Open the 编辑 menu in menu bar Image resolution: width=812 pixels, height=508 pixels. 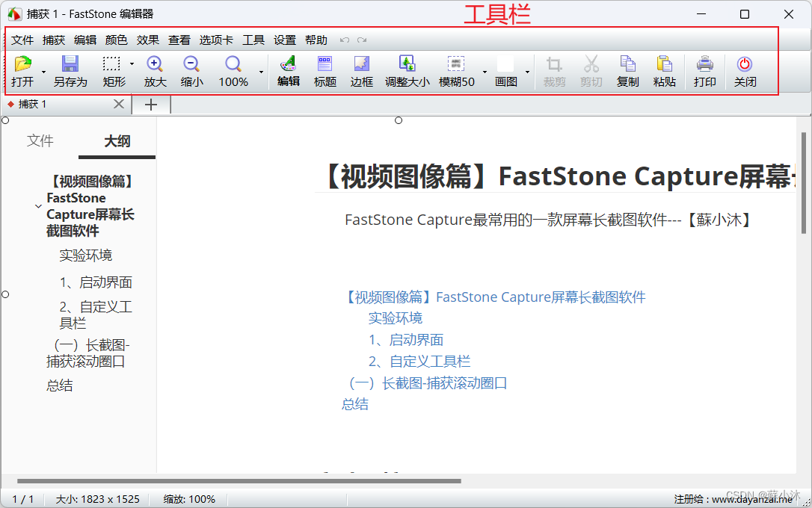coord(85,40)
